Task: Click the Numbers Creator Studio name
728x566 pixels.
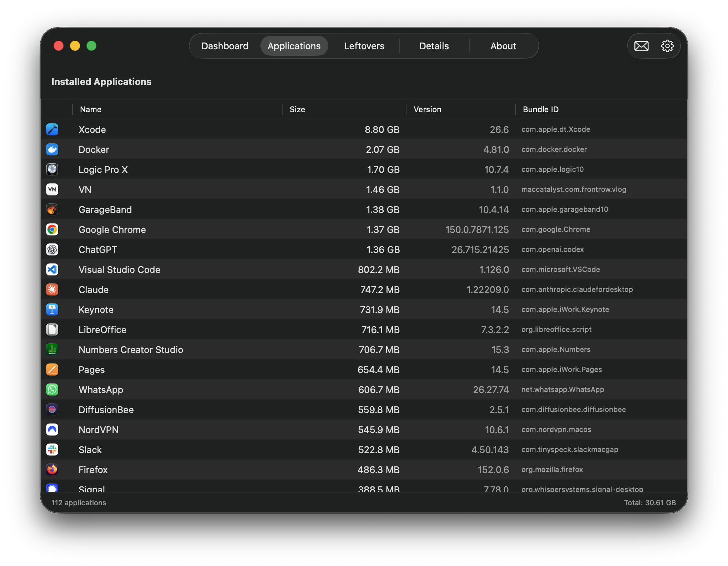Action: [131, 350]
